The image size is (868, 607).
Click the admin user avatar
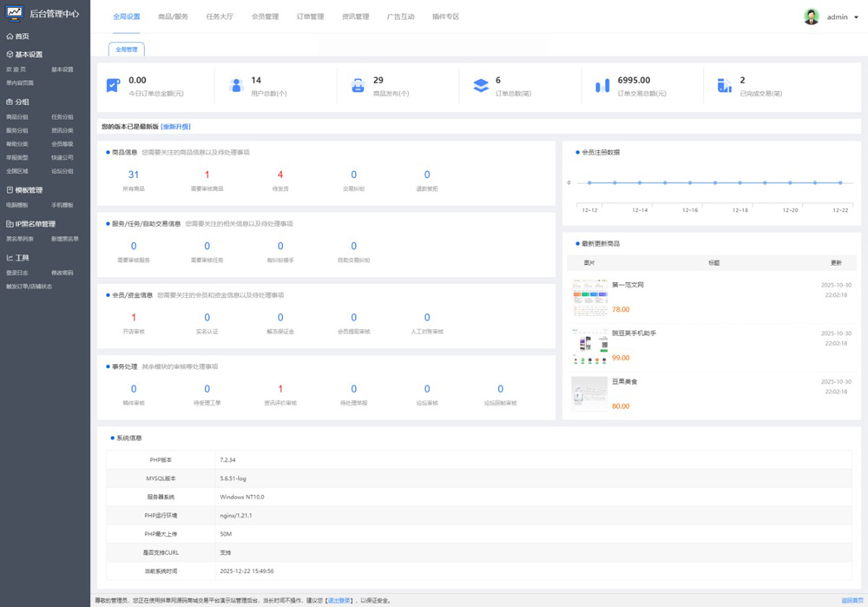[812, 16]
